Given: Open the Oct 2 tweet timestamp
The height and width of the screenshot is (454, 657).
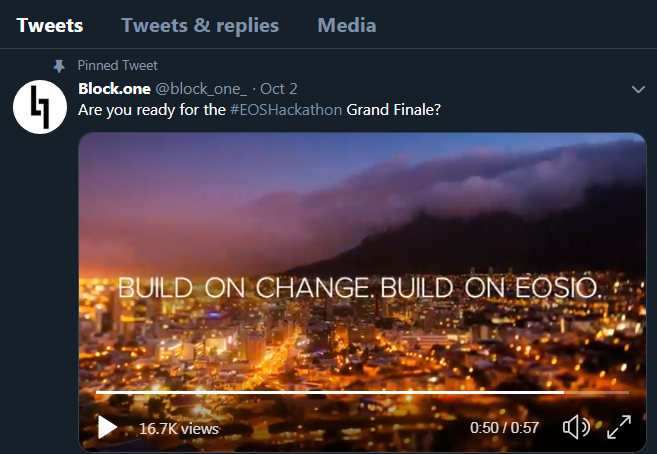Looking at the screenshot, I should 279,88.
